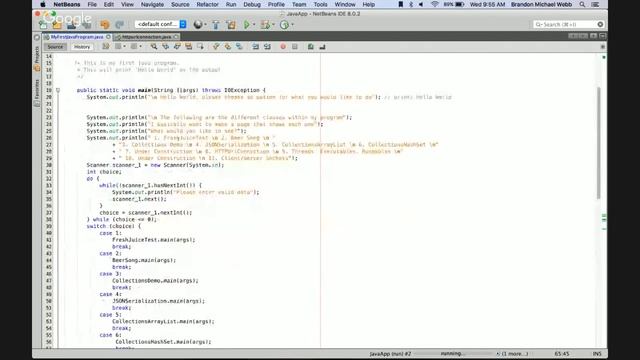Click the Find Selection magnifier icon
The width and height of the screenshot is (640, 360).
click(154, 47)
